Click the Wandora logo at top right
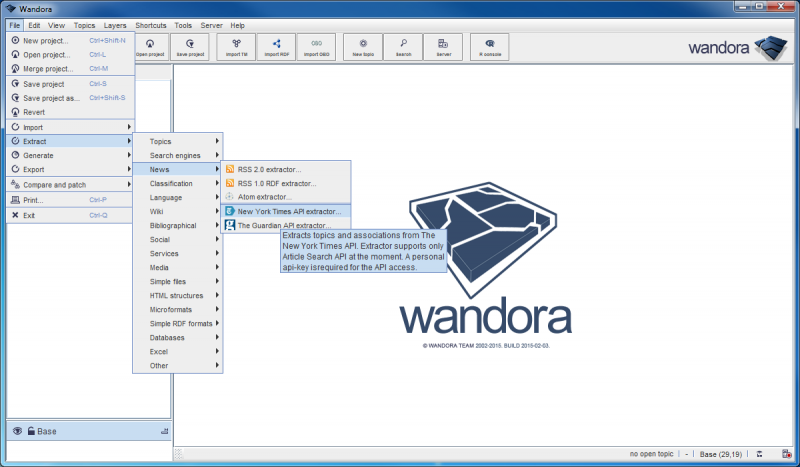Screen dimensions: 800x467 click(740, 47)
